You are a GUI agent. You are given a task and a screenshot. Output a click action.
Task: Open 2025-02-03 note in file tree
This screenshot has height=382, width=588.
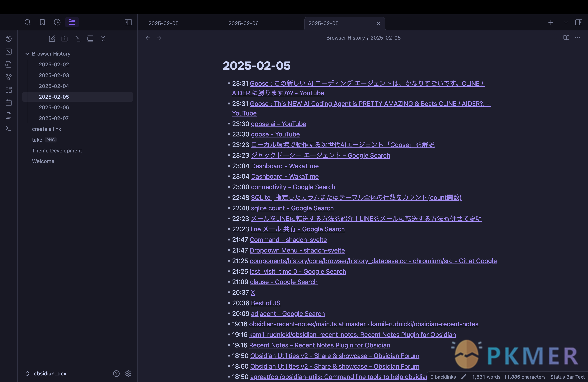point(77,75)
